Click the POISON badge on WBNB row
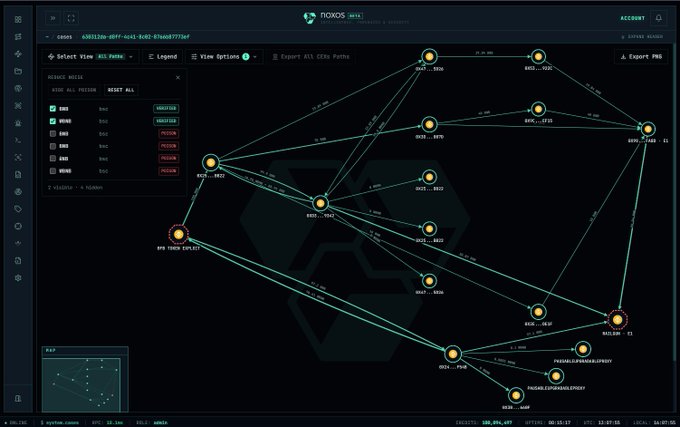 (169, 171)
